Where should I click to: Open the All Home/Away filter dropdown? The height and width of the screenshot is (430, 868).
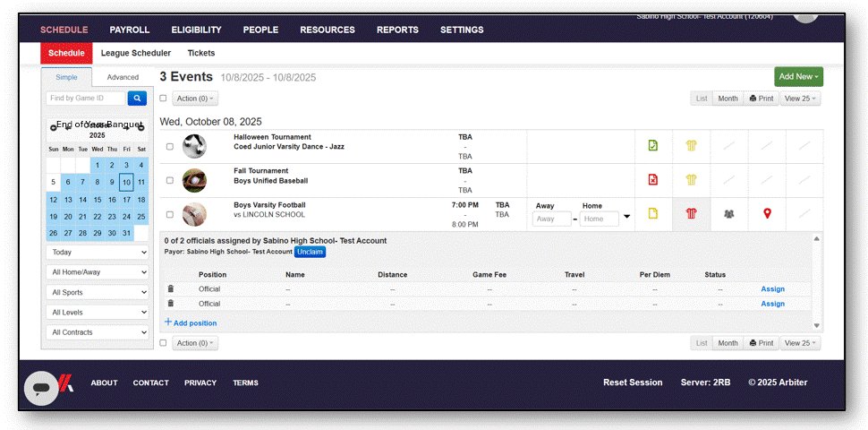(x=98, y=272)
